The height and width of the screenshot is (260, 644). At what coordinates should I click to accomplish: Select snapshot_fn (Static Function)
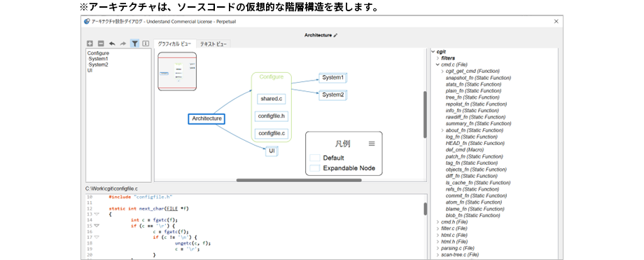(x=478, y=78)
